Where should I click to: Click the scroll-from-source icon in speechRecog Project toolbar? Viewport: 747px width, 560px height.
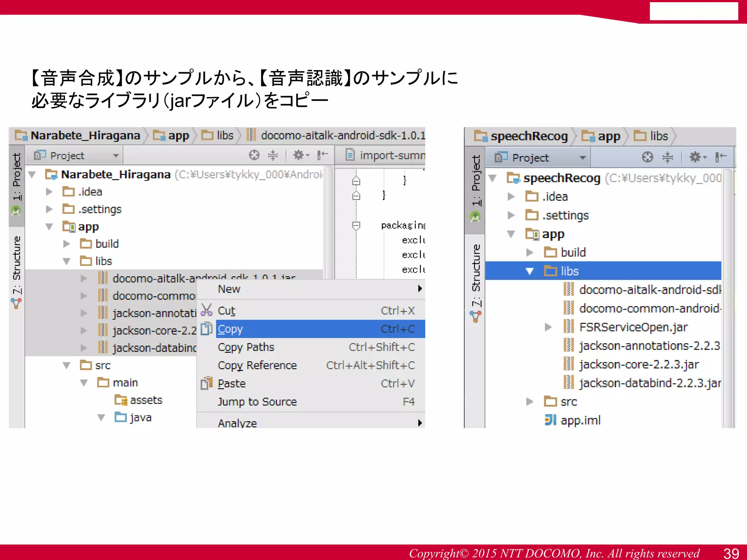pyautogui.click(x=647, y=157)
